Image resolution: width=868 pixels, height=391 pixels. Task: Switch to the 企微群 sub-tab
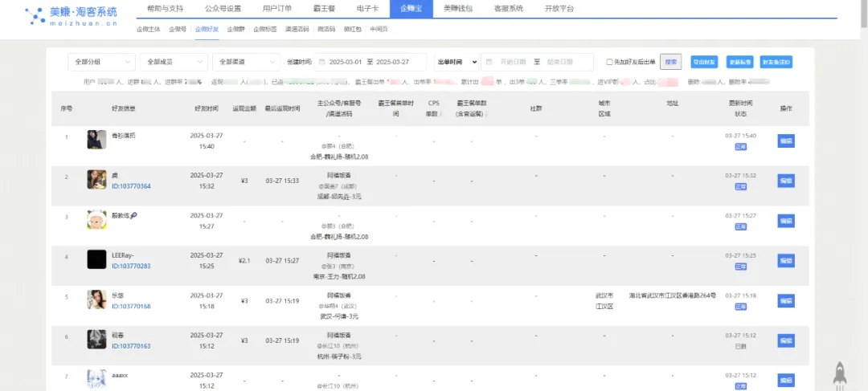(x=236, y=30)
